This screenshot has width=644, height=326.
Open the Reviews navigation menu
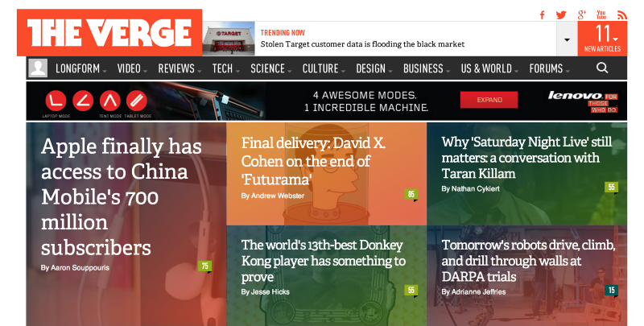pos(179,68)
